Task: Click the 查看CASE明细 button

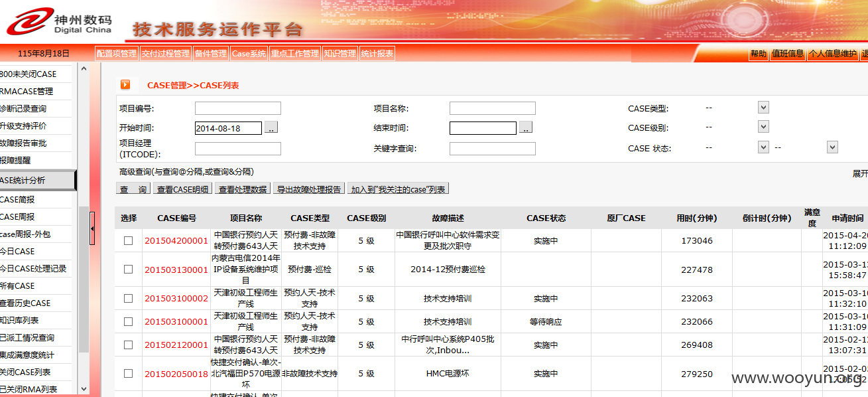Action: coord(183,189)
